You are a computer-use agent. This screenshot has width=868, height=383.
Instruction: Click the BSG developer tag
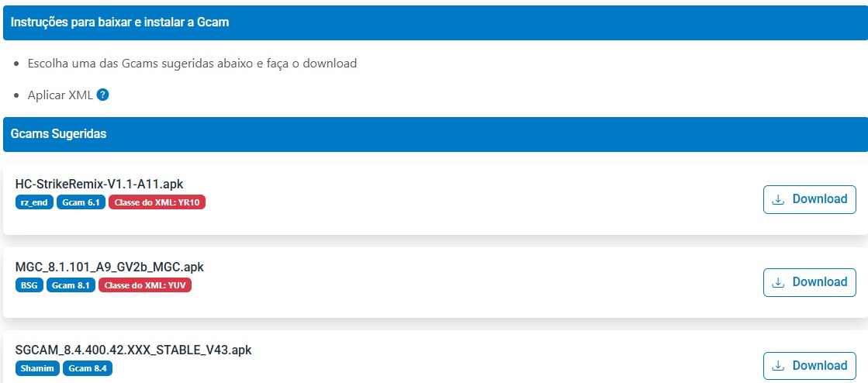coord(29,285)
